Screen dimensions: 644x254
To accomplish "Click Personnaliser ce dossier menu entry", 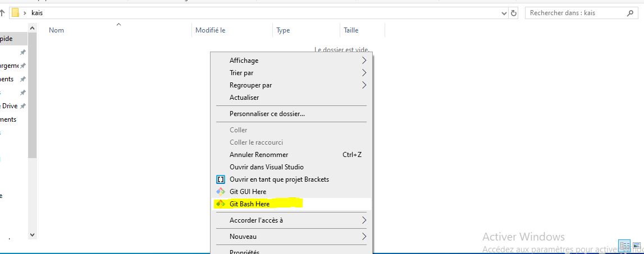I will 267,114.
